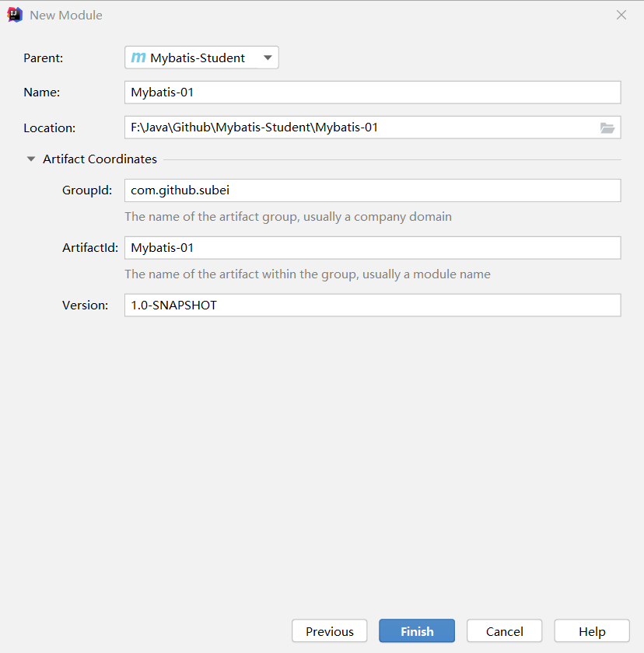Close the New Module dialog

click(x=621, y=15)
